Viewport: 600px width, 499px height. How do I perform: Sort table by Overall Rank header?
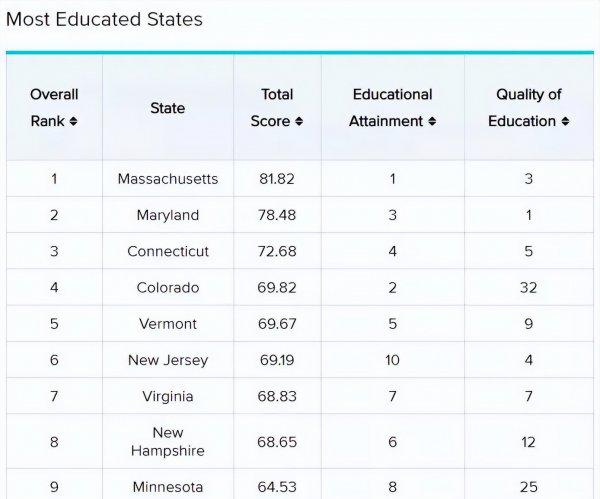coord(54,107)
